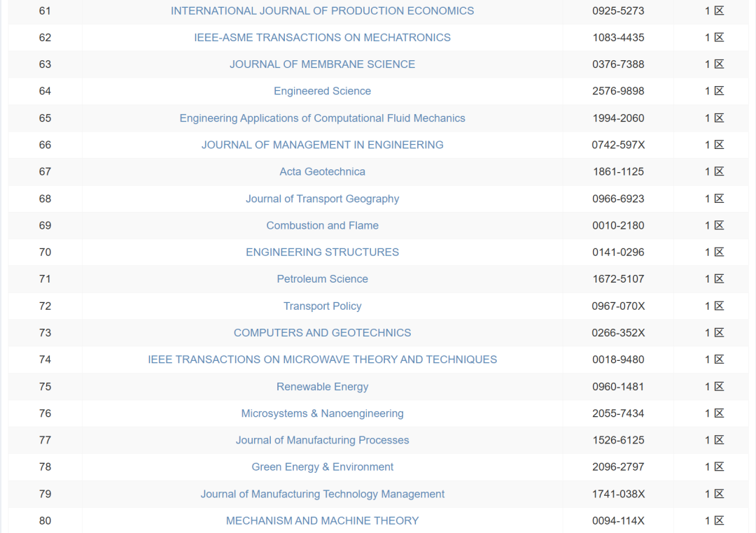This screenshot has height=533, width=756.
Task: Click the 区 icon for Microsystems & Nanoengineering
Action: click(x=719, y=413)
